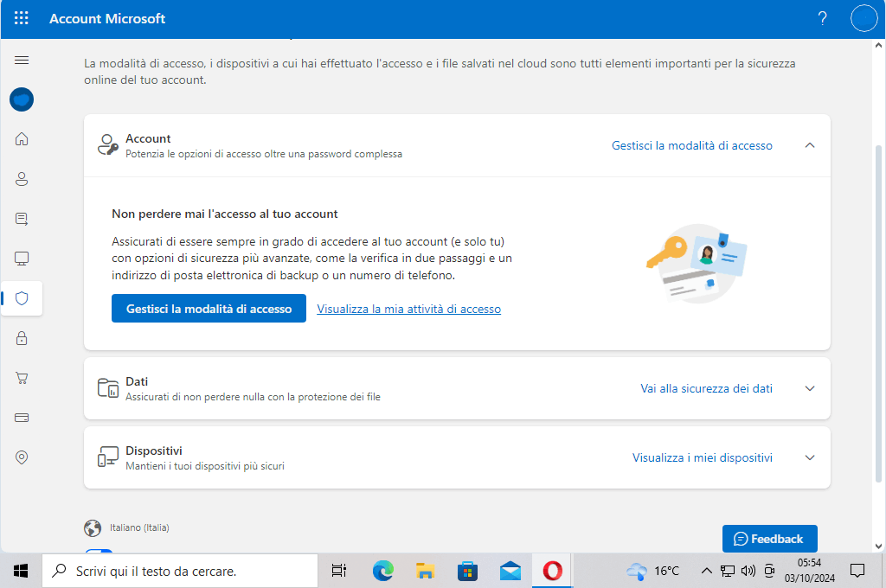Viewport: 886px width, 588px height.
Task: Expand the Dispositivi section chevron
Action: [x=810, y=457]
